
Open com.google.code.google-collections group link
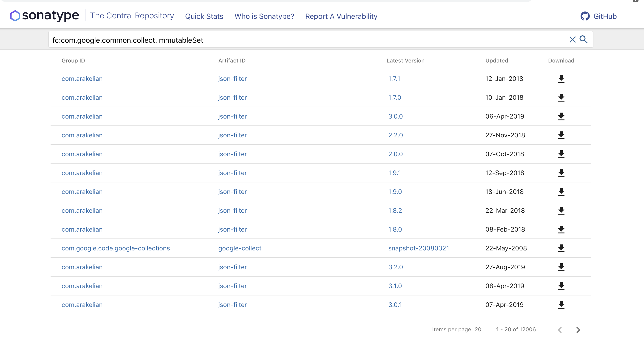(x=116, y=248)
